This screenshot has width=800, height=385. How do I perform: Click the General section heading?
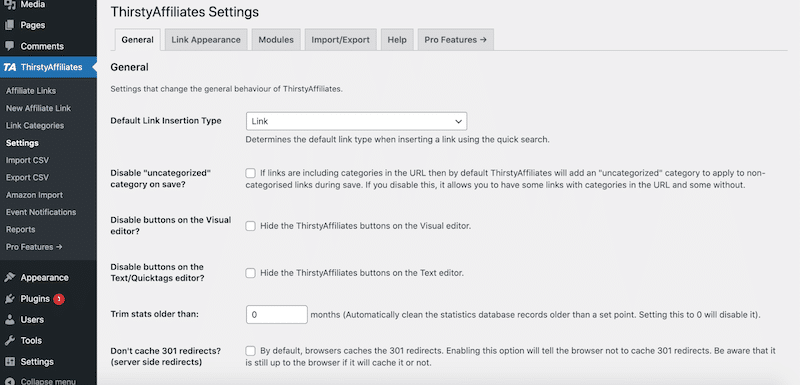[x=130, y=67]
